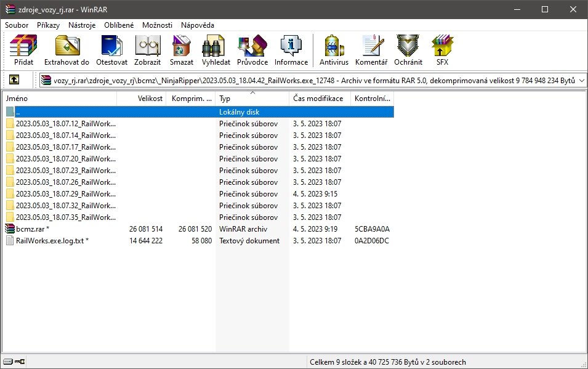The width and height of the screenshot is (588, 369).
Task: Select folder 2023.05.03_18.07.23_RailWork...
Action: (x=66, y=170)
